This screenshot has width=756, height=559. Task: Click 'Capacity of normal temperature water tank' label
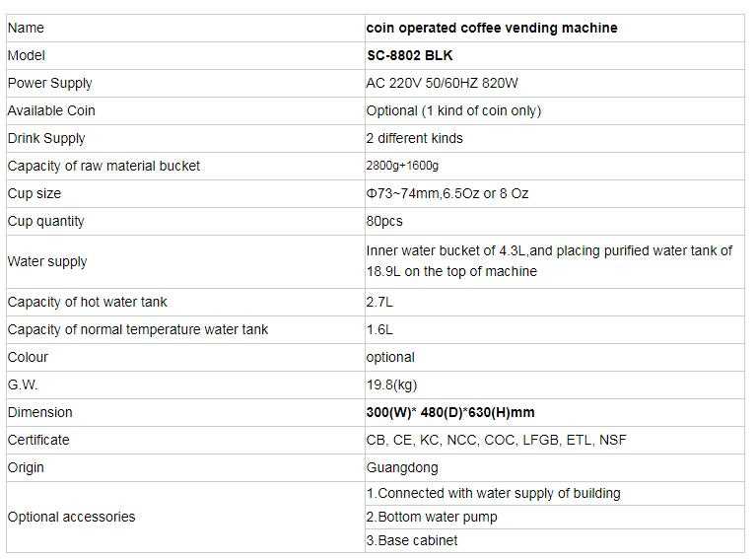138,329
